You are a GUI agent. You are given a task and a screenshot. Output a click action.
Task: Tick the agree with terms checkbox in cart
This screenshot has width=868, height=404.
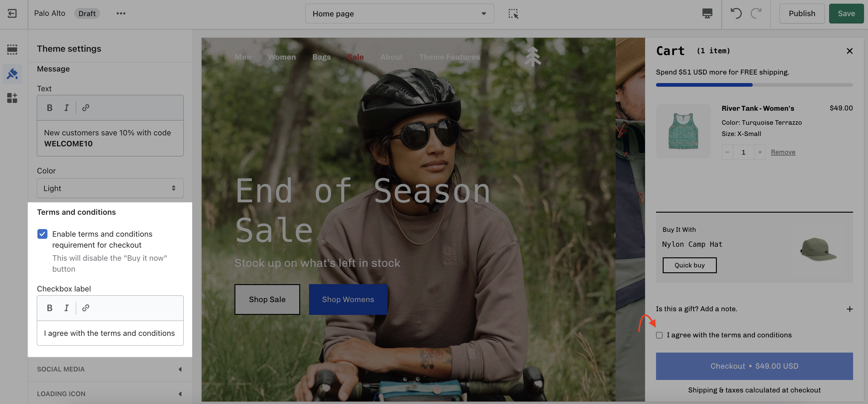[x=659, y=335]
